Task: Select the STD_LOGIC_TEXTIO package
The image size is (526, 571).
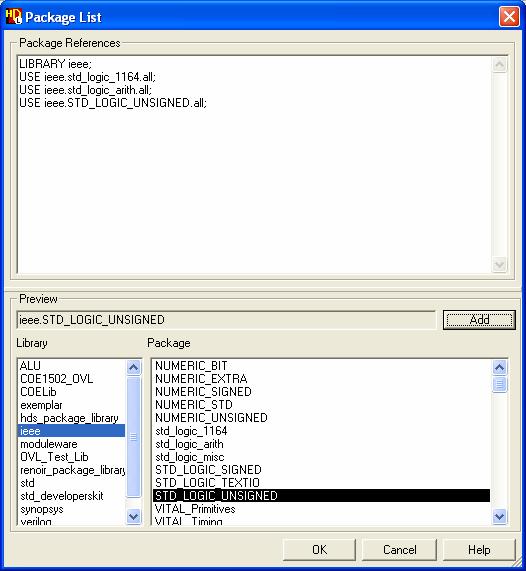Action: point(207,483)
